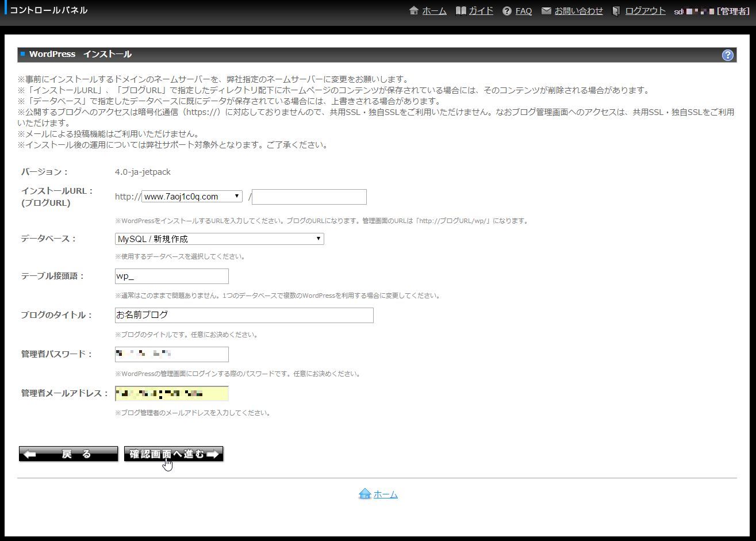This screenshot has width=756, height=541.
Task: Click the 管理者メールアドレス input field
Action: pyautogui.click(x=172, y=393)
